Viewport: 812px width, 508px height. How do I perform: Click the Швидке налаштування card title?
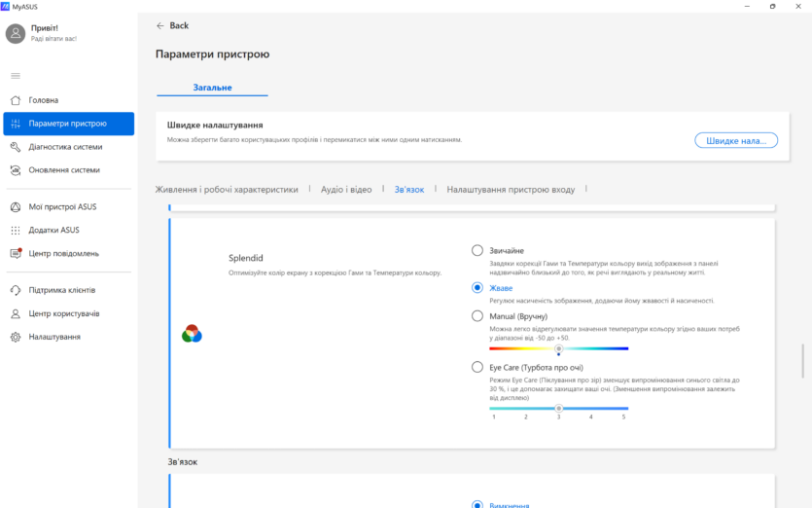tap(215, 125)
